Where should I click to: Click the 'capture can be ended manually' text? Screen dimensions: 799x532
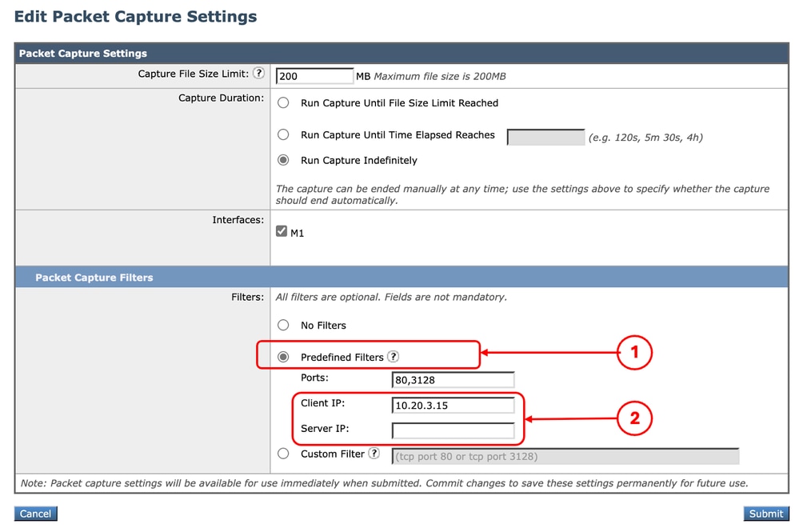coord(522,194)
